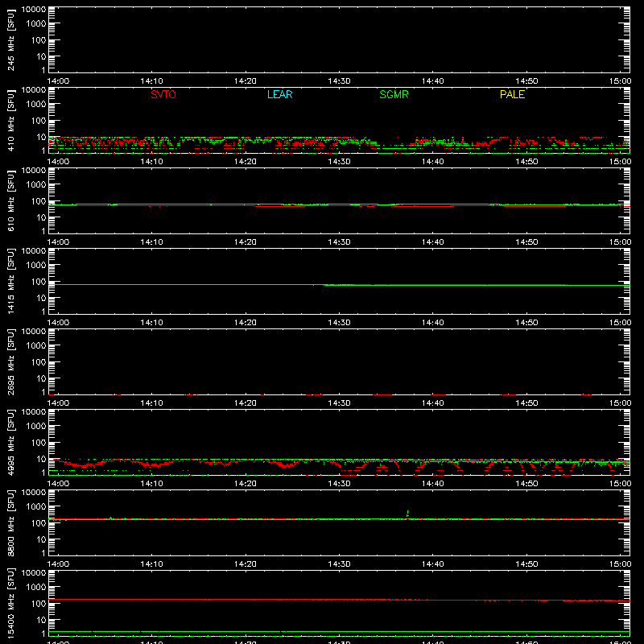Click the 15:00 label below 245 MHz plot
This screenshot has width=644, height=644.
click(x=620, y=81)
